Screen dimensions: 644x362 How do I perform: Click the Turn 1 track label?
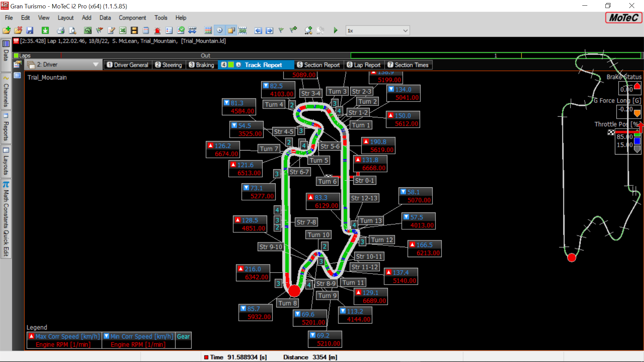coord(361,125)
